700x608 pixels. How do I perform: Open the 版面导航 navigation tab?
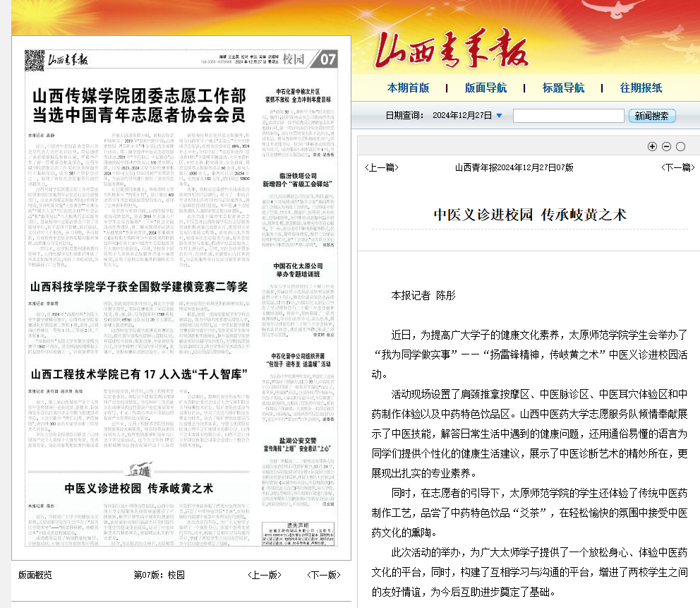pos(485,88)
